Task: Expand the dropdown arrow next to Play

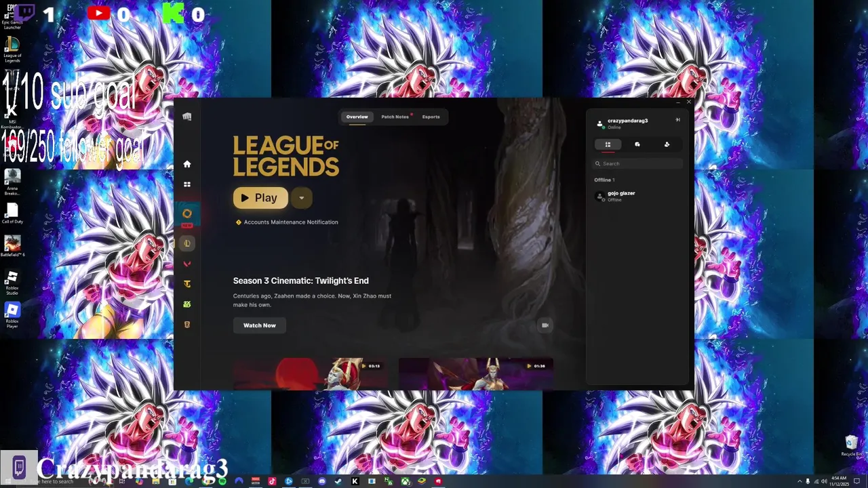Action: 301,198
